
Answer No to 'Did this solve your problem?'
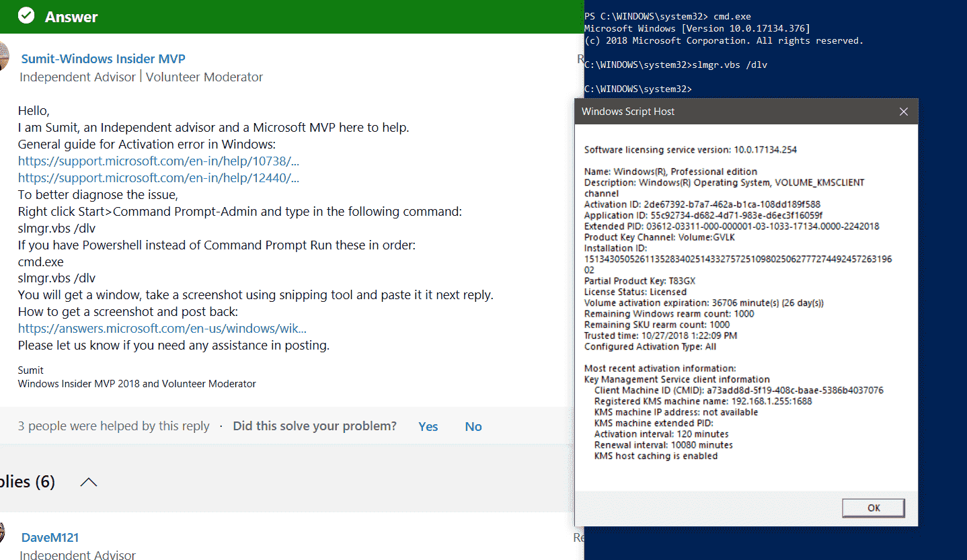pyautogui.click(x=473, y=426)
